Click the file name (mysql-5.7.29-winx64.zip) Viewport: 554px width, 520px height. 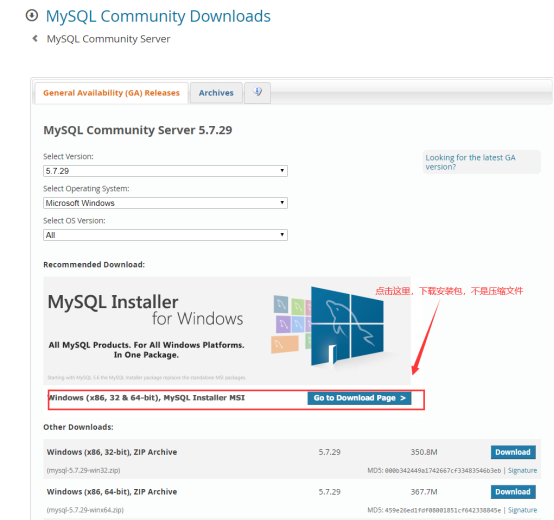coord(85,510)
